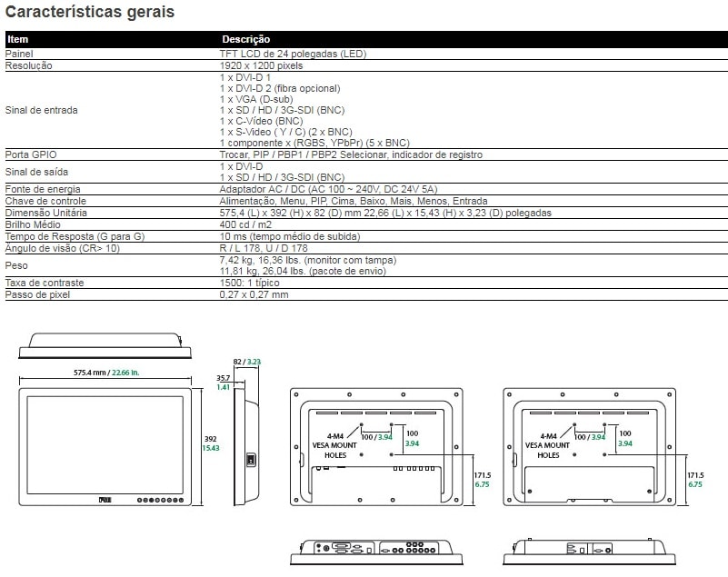
Task: Click "Tempo de Resposta (G para G)"
Action: click(x=75, y=237)
